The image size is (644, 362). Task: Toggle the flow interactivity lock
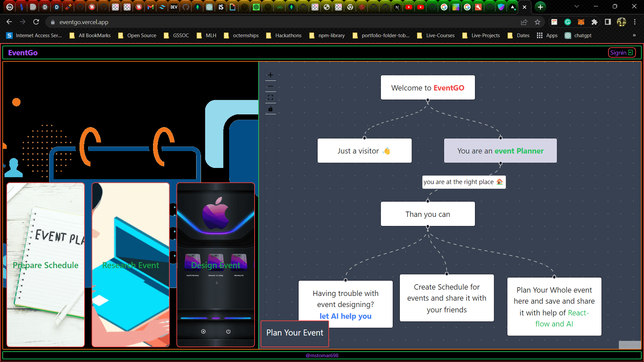[270, 109]
